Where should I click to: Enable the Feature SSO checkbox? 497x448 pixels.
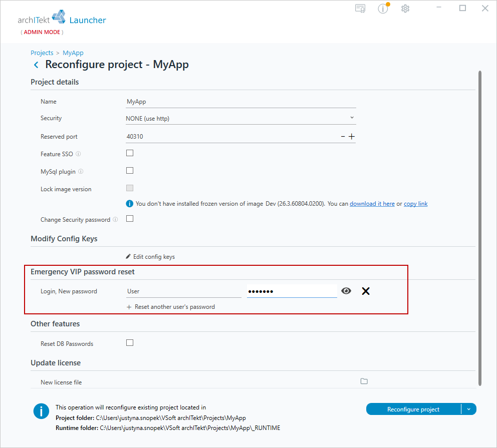point(130,153)
